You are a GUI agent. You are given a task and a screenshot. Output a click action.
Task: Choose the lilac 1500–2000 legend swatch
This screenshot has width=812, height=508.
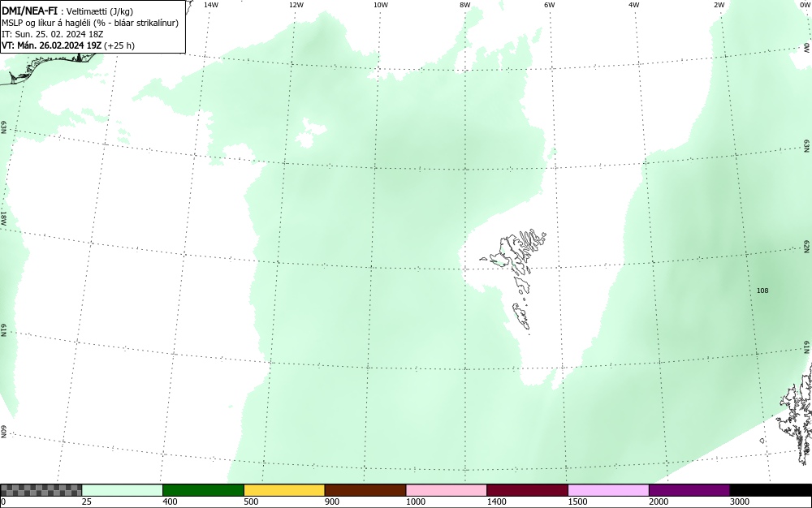click(608, 490)
